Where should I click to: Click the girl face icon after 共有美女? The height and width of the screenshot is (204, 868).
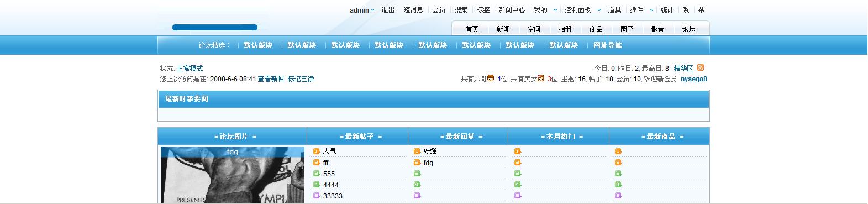coord(541,79)
